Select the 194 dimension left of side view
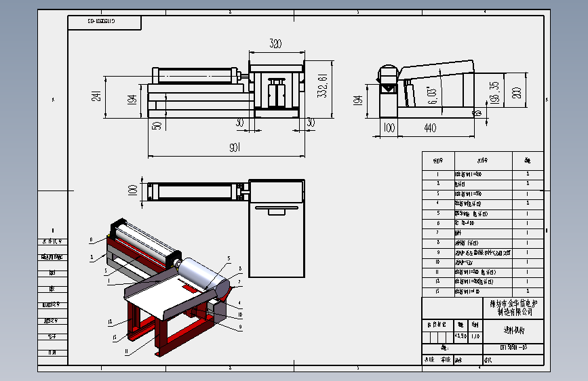 358,100
